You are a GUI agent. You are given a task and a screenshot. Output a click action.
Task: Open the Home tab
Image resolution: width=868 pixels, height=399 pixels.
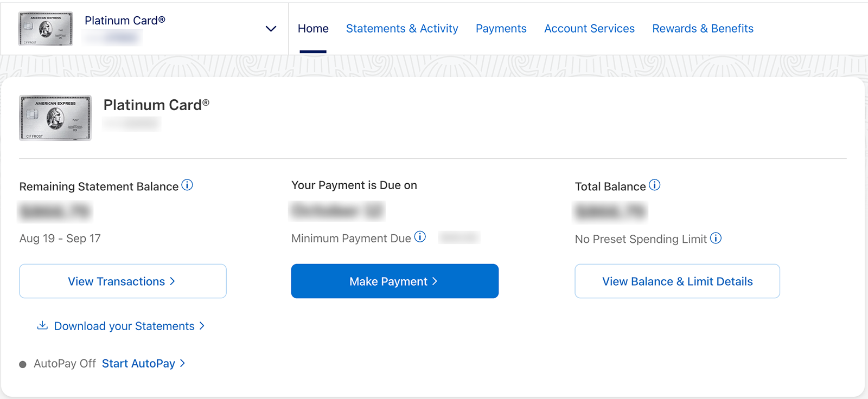click(313, 29)
